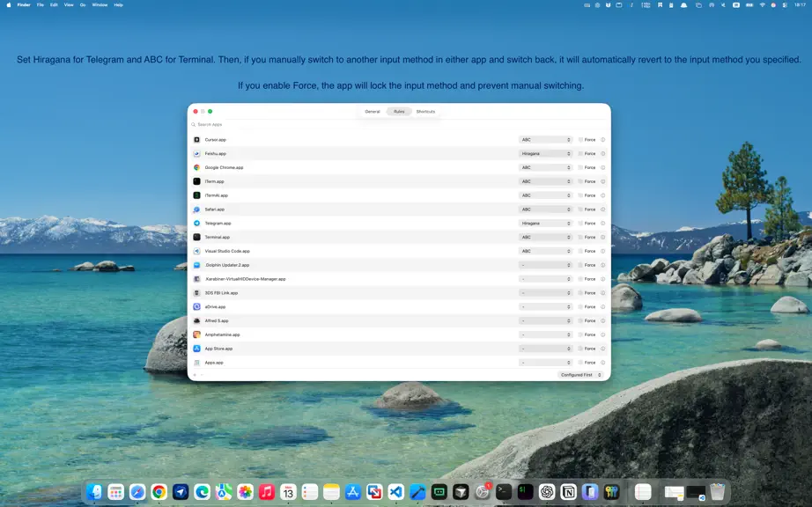
Task: Open Music from the Dock
Action: click(267, 491)
